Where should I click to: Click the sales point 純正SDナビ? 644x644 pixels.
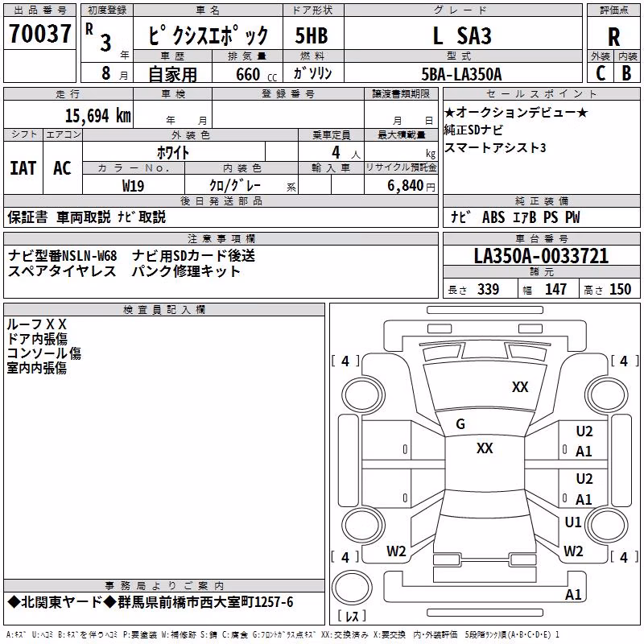click(473, 130)
